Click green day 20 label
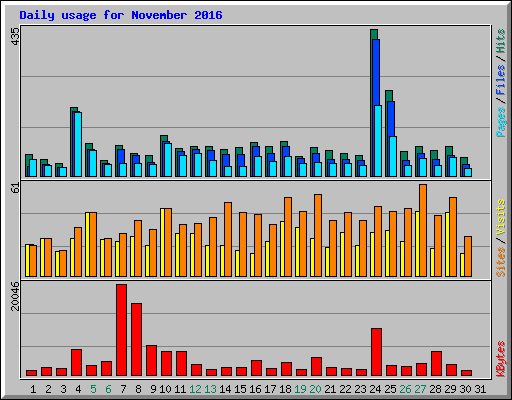 click(315, 389)
